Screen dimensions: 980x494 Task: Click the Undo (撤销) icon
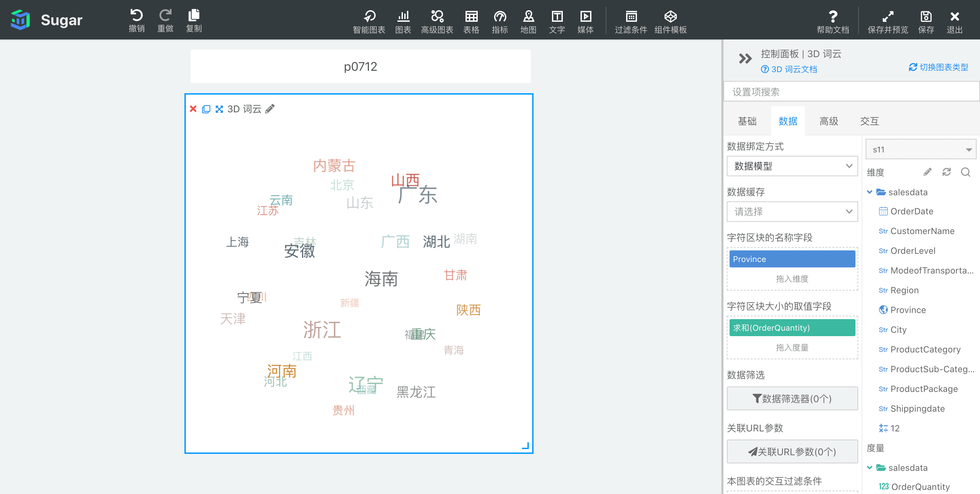[x=136, y=20]
